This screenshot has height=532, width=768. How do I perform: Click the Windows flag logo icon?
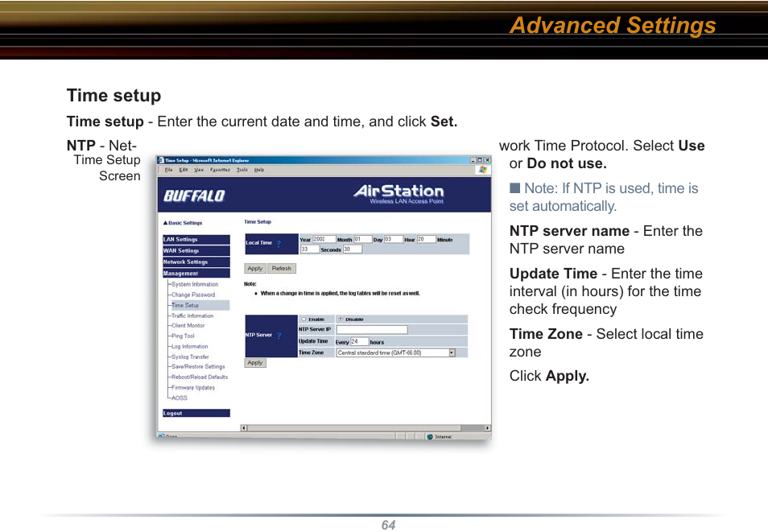tap(483, 170)
